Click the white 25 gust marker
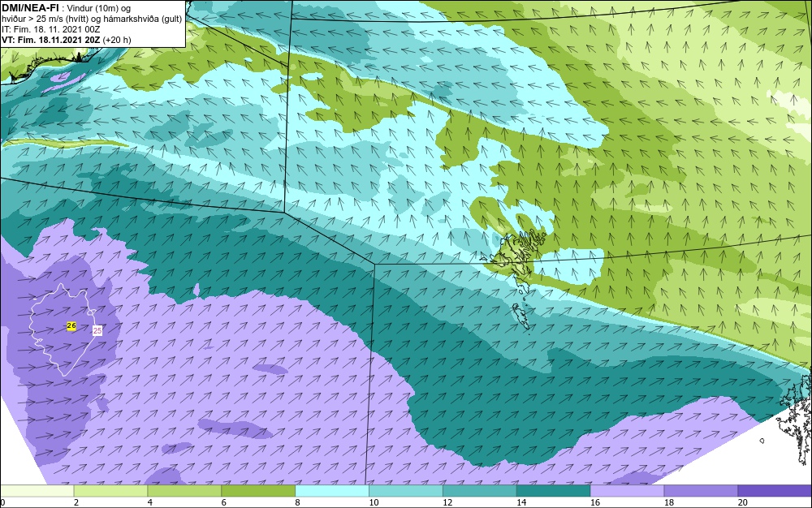This screenshot has height=508, width=812. (x=97, y=330)
